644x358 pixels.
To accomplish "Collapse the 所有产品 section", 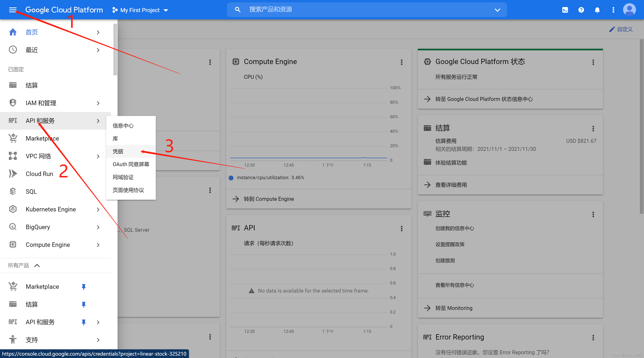I will click(37, 265).
